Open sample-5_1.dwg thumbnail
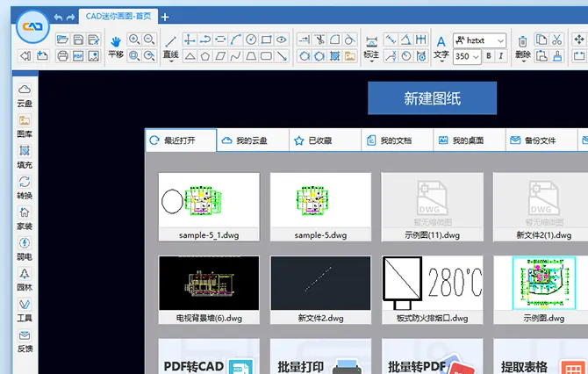The image size is (588, 374). (209, 206)
